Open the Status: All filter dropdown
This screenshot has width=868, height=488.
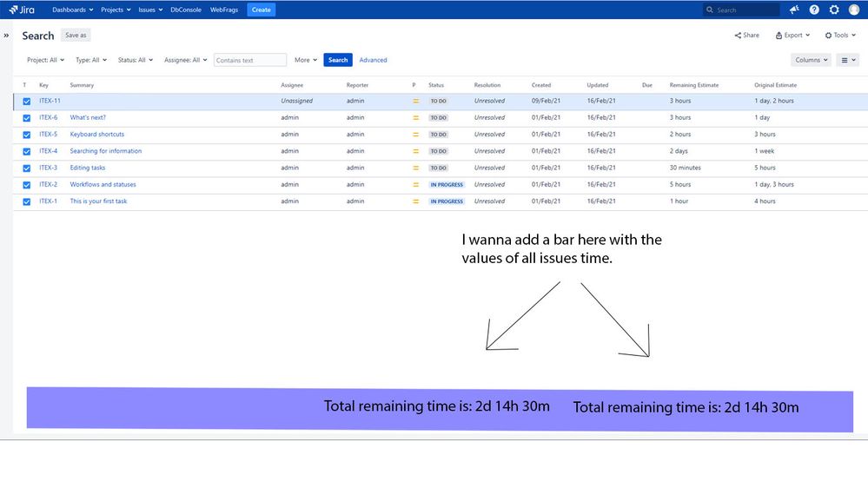pos(135,60)
